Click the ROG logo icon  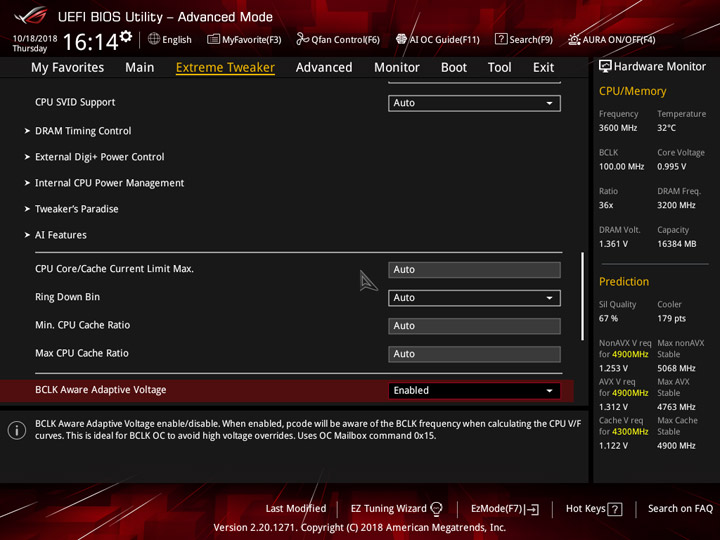tap(31, 16)
